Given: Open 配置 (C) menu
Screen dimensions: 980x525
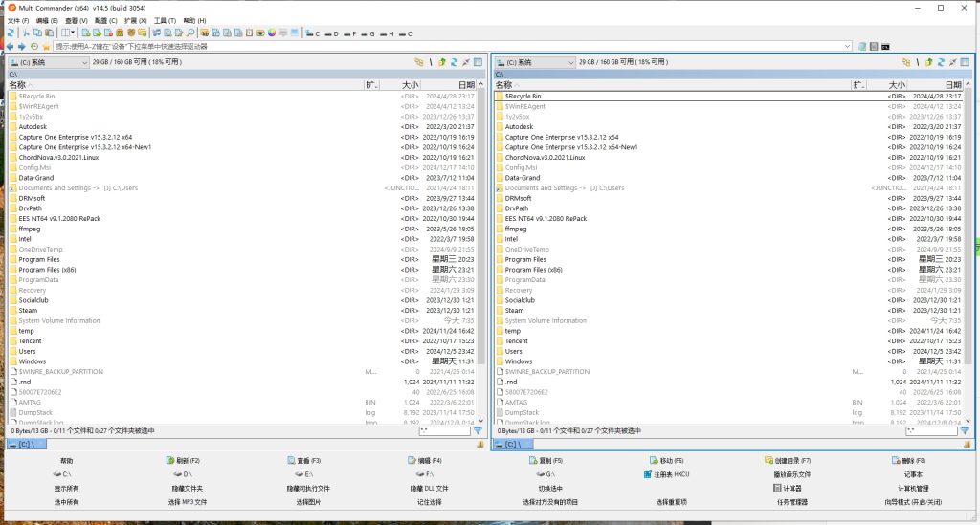Looking at the screenshot, I should pos(105,21).
